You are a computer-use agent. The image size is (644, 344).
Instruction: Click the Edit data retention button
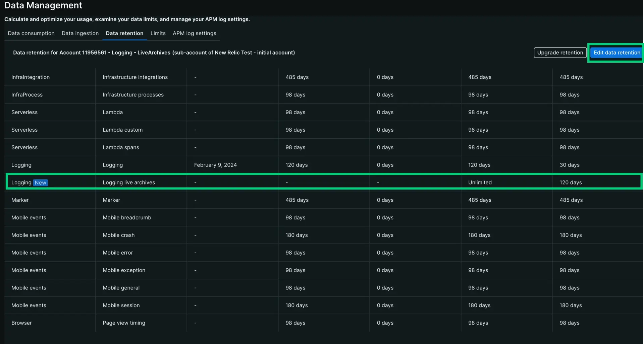pyautogui.click(x=616, y=53)
